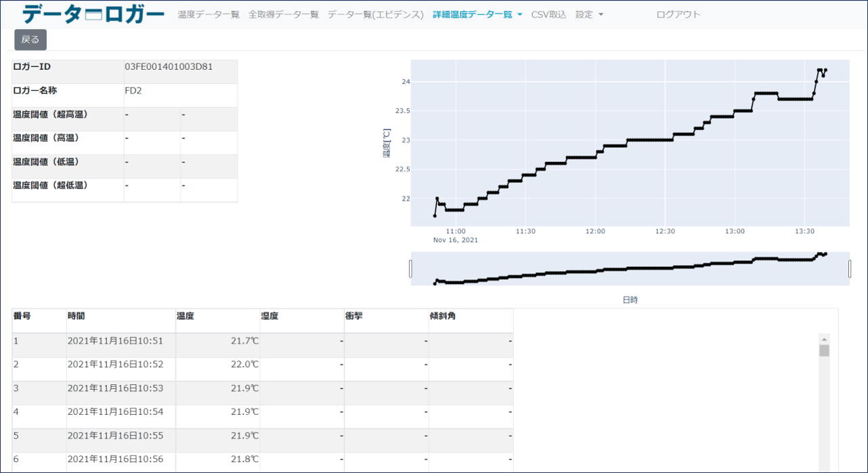Click the 温度 column header
The width and height of the screenshot is (868, 473).
click(x=186, y=316)
